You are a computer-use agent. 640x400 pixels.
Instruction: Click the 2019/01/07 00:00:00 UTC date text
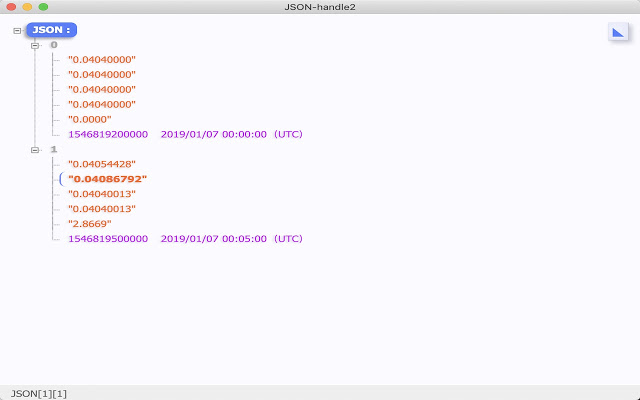(231, 134)
